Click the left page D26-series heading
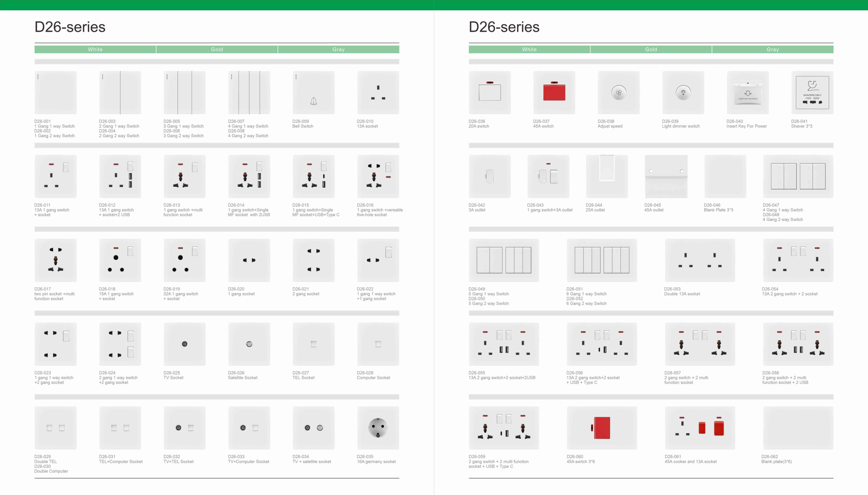The width and height of the screenshot is (868, 495). click(70, 27)
